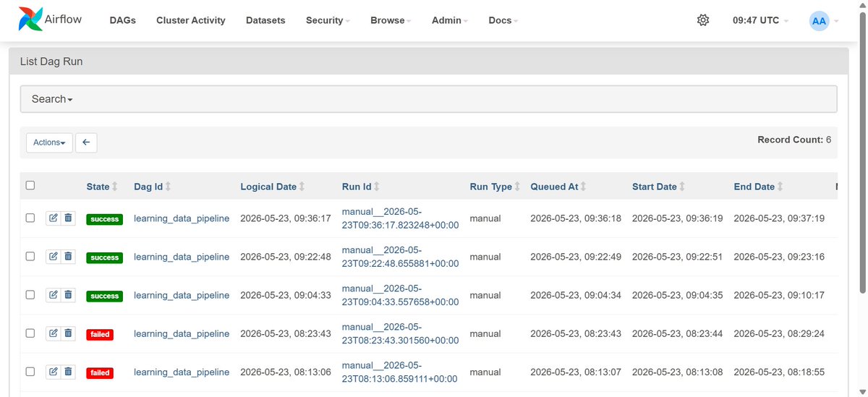The height and width of the screenshot is (397, 868).
Task: Check the row with logical date 09:22:48
Action: [x=30, y=256]
